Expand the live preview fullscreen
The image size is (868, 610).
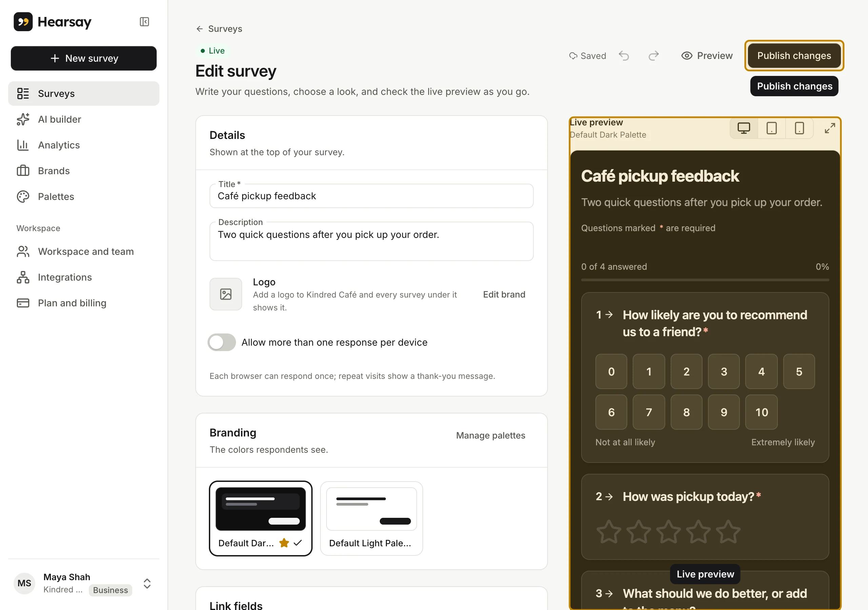830,128
